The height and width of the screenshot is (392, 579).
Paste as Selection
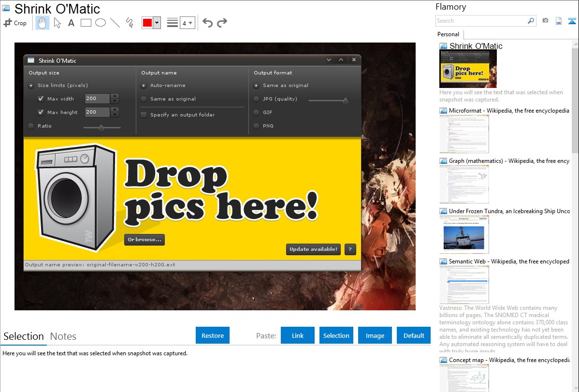(336, 335)
